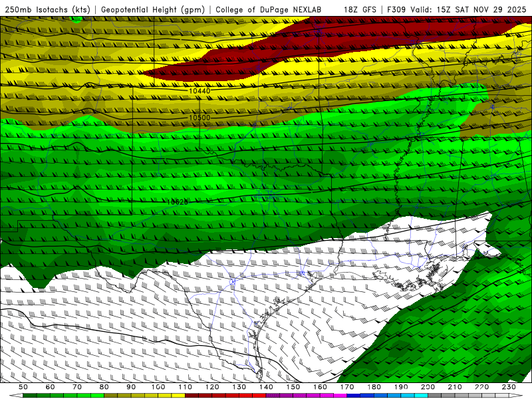Click the 200 value on the color scale
This screenshot has width=532, height=399.
pyautogui.click(x=428, y=387)
